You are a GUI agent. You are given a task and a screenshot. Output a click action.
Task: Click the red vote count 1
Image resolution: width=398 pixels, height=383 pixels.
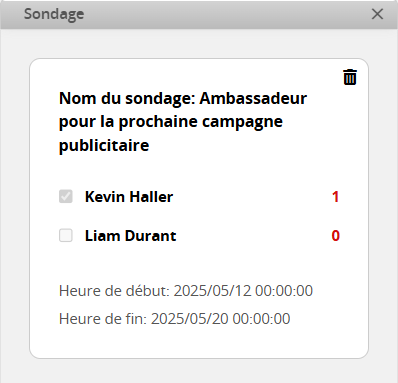click(335, 197)
